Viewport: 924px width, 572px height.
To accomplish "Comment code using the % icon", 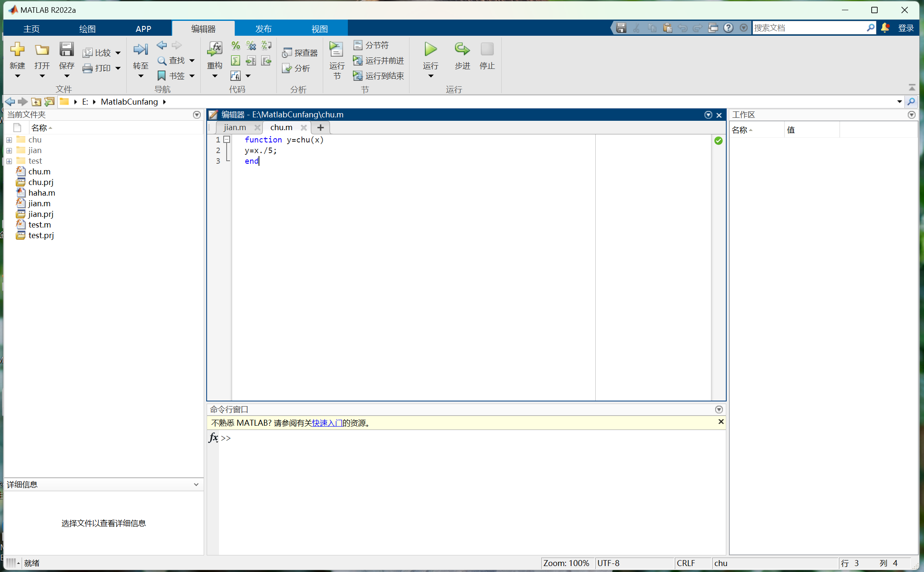I will 236,45.
